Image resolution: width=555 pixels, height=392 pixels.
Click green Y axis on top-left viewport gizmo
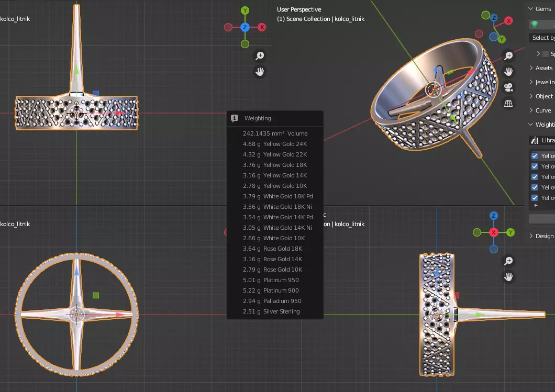click(245, 10)
